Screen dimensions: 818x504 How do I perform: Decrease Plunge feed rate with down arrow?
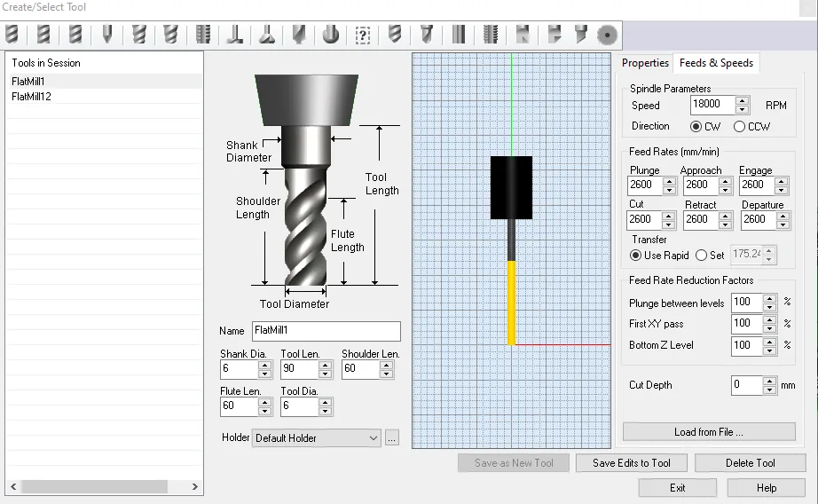point(669,190)
